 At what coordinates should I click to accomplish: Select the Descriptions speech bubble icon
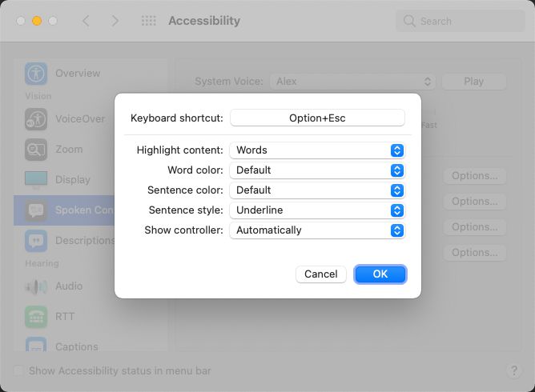click(x=36, y=240)
